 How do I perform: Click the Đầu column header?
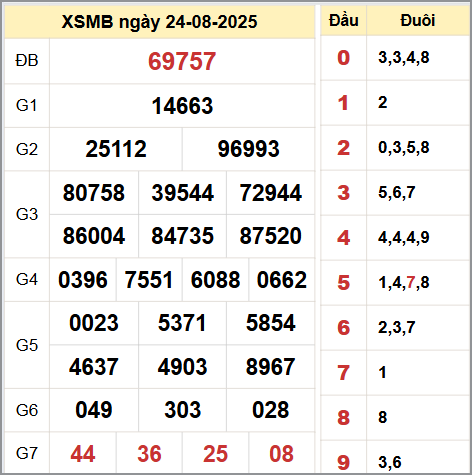tap(344, 20)
